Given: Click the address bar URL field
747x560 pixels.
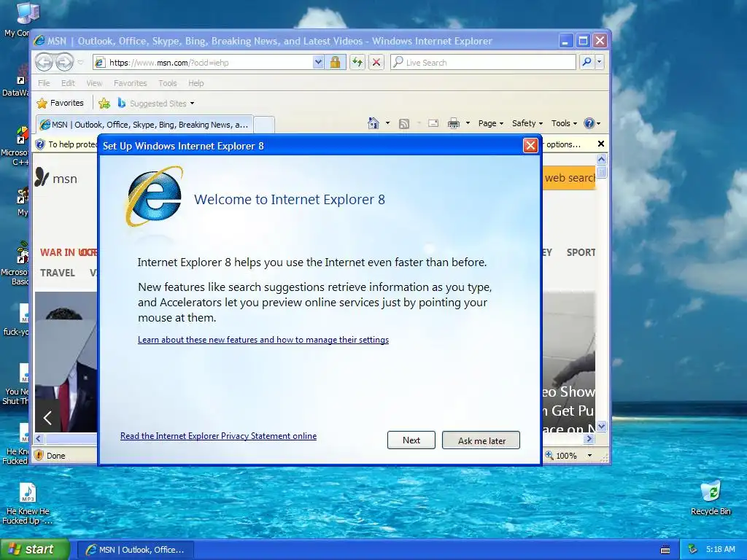Looking at the screenshot, I should [209, 63].
